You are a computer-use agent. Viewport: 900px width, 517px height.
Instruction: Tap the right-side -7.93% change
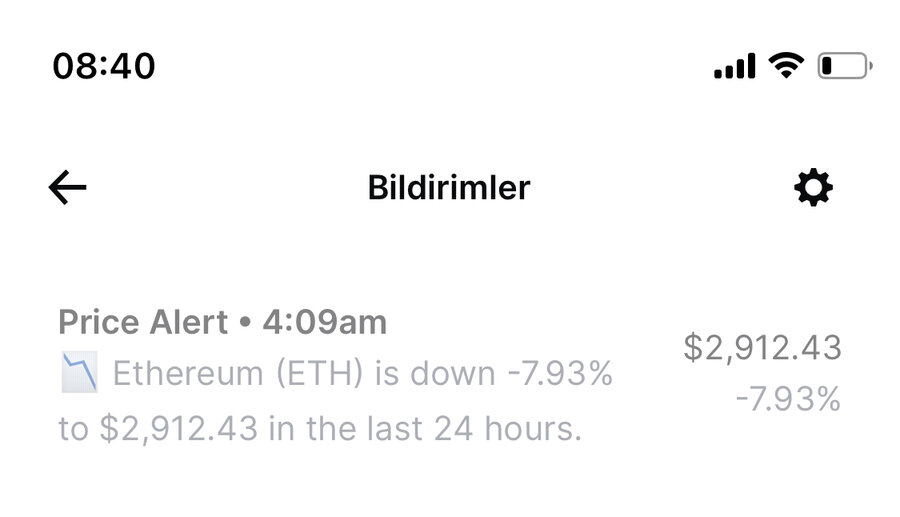click(788, 399)
